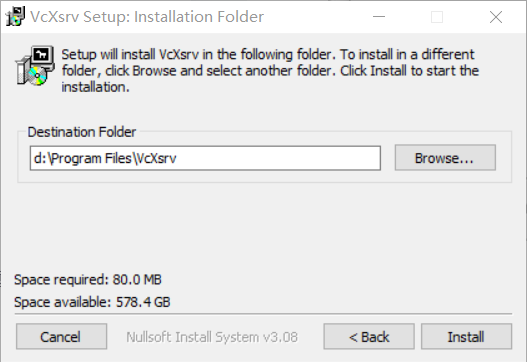
Task: Place cursor after VcXsrv in folder path
Action: tap(177, 158)
